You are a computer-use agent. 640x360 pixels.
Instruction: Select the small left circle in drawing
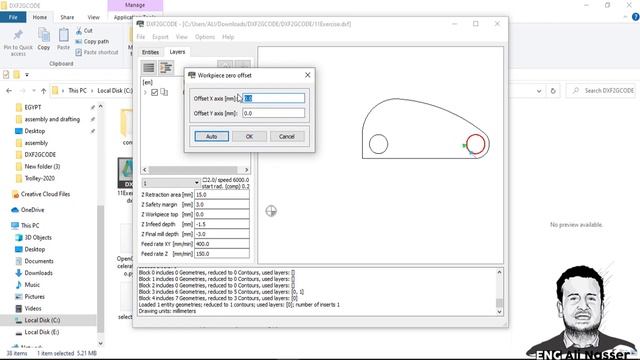[x=378, y=144]
